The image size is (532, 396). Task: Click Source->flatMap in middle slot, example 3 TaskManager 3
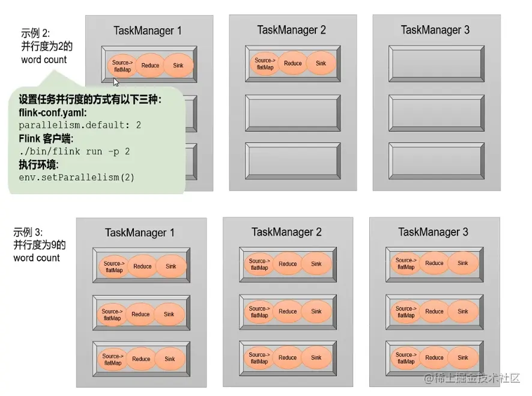click(406, 312)
